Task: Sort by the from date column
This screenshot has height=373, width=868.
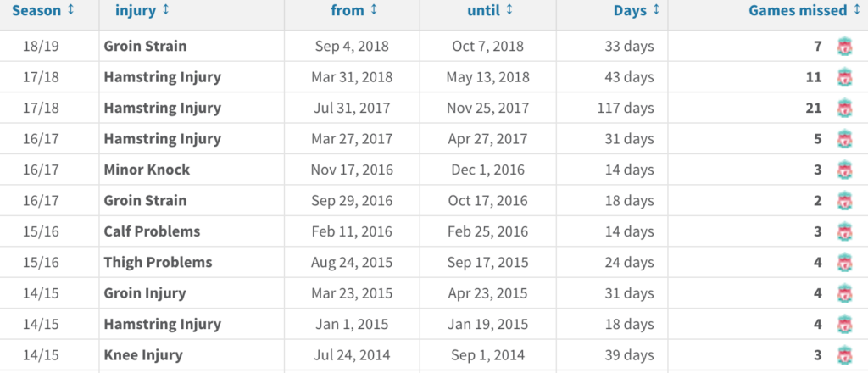Action: [354, 11]
